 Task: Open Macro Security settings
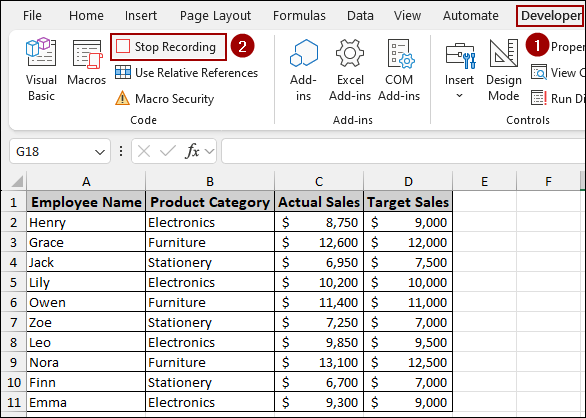[x=164, y=99]
